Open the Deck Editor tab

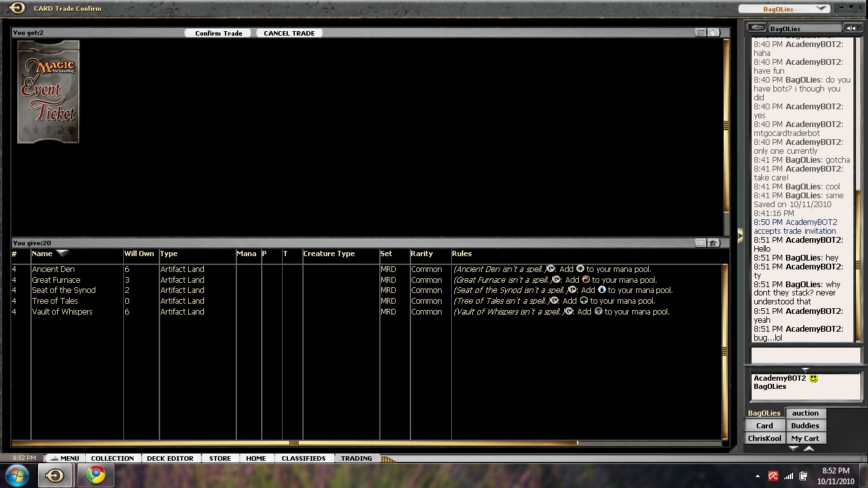click(170, 458)
